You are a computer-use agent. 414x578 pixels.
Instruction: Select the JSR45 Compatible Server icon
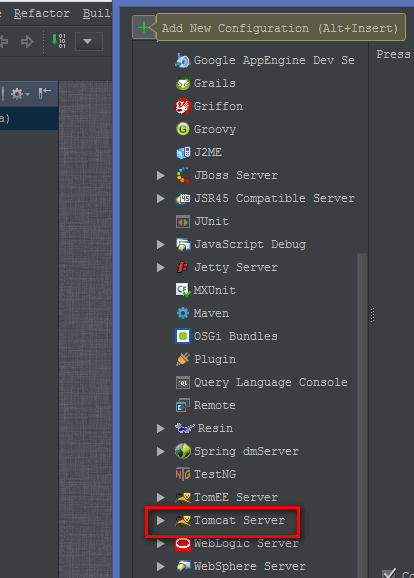tap(183, 198)
